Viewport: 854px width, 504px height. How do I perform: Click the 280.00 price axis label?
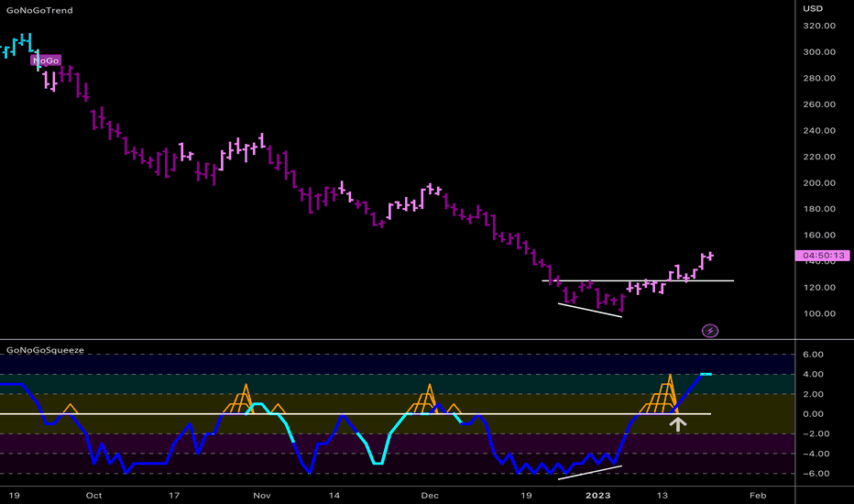click(x=819, y=78)
